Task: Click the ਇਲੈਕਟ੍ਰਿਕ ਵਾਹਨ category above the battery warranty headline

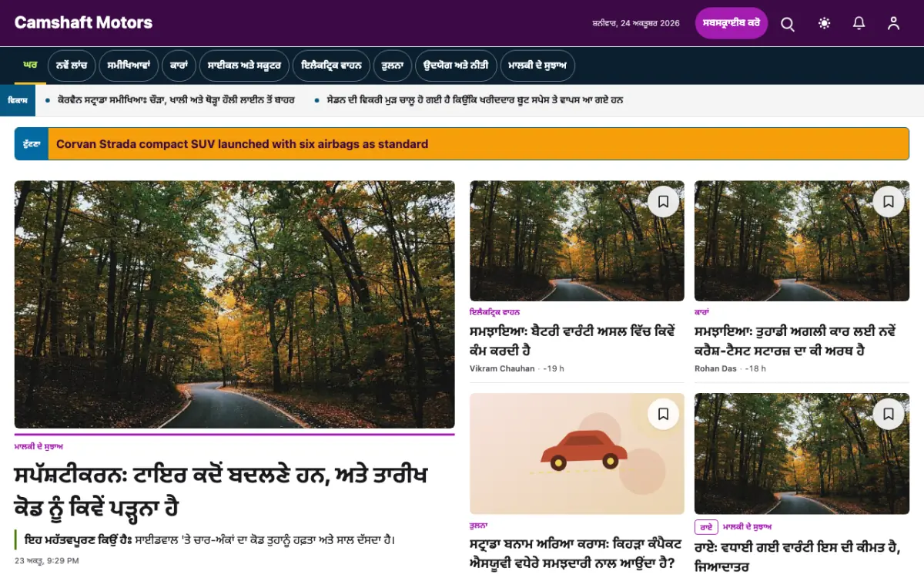Action: (x=494, y=312)
